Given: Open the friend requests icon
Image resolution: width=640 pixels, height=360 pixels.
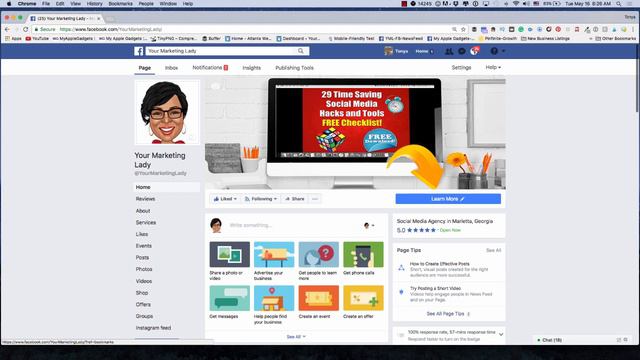Looking at the screenshot, I should pyautogui.click(x=449, y=51).
